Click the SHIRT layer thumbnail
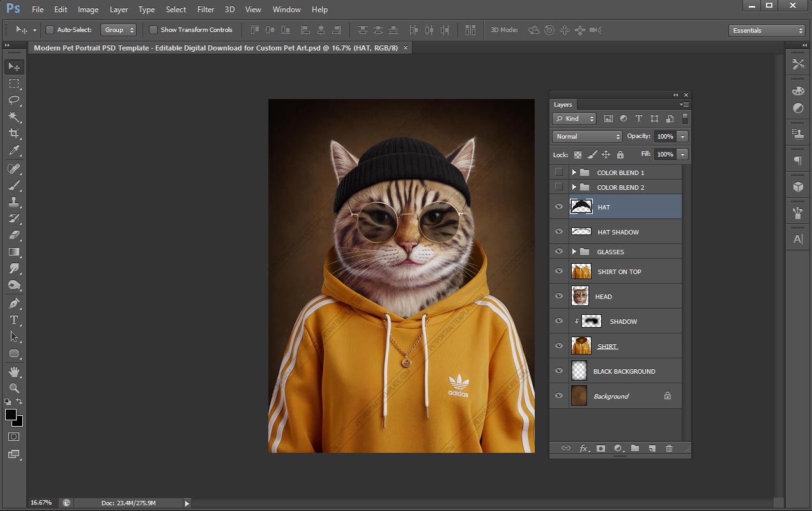This screenshot has width=812, height=511. (581, 346)
